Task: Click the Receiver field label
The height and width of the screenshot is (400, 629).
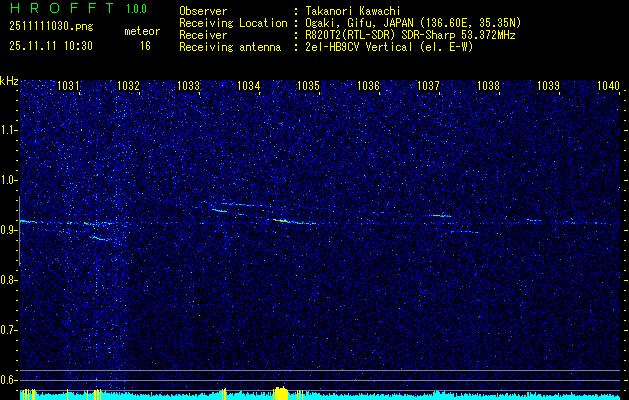Action: [x=203, y=35]
